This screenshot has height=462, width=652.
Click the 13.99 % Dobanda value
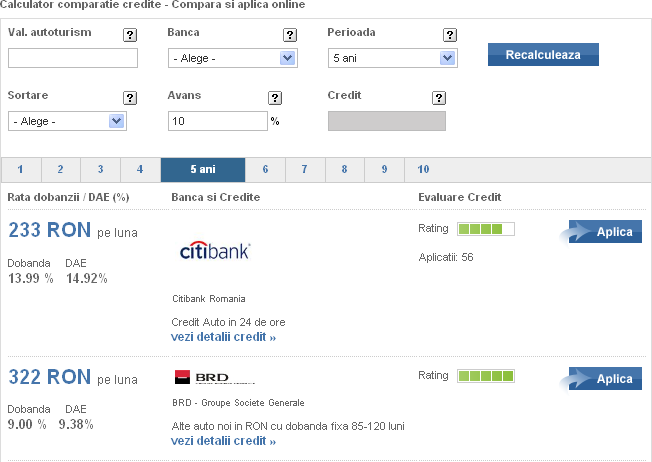click(31, 278)
